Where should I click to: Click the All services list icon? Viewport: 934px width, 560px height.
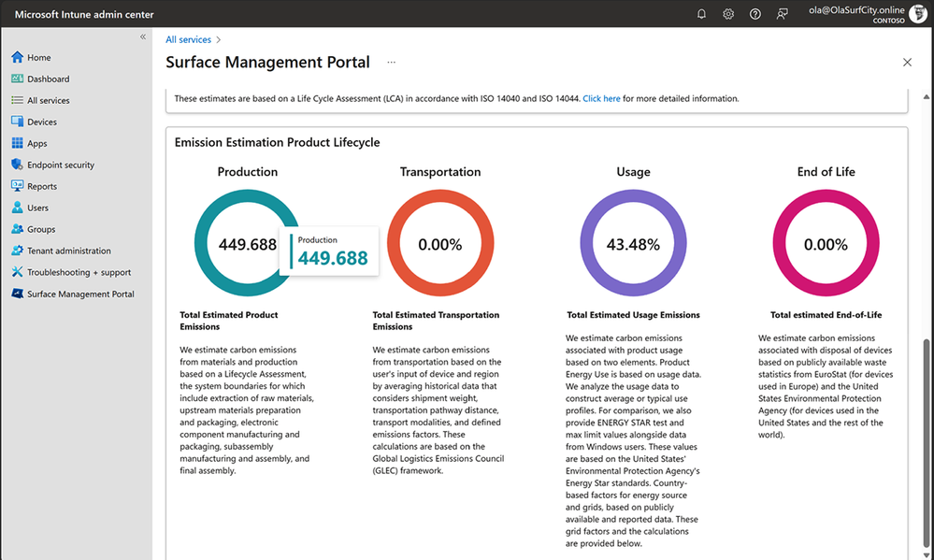17,100
